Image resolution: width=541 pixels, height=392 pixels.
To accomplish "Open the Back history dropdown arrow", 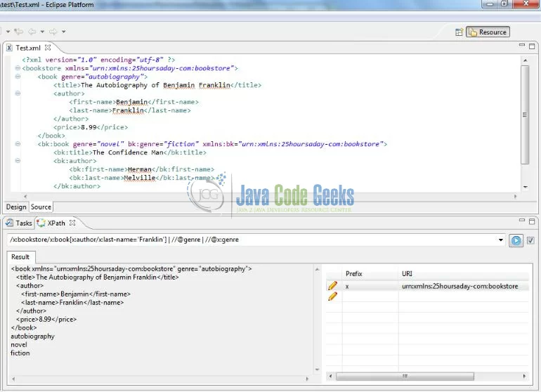I will [x=42, y=32].
